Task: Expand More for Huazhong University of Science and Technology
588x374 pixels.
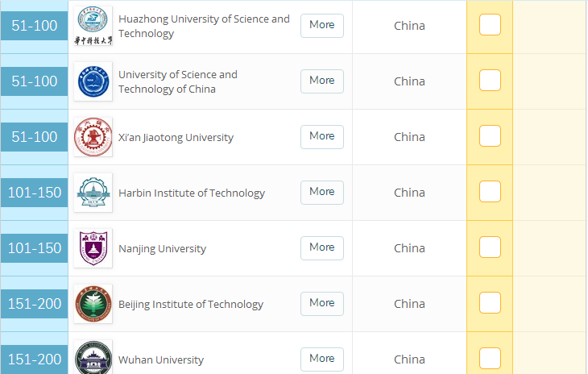Action: tap(321, 25)
